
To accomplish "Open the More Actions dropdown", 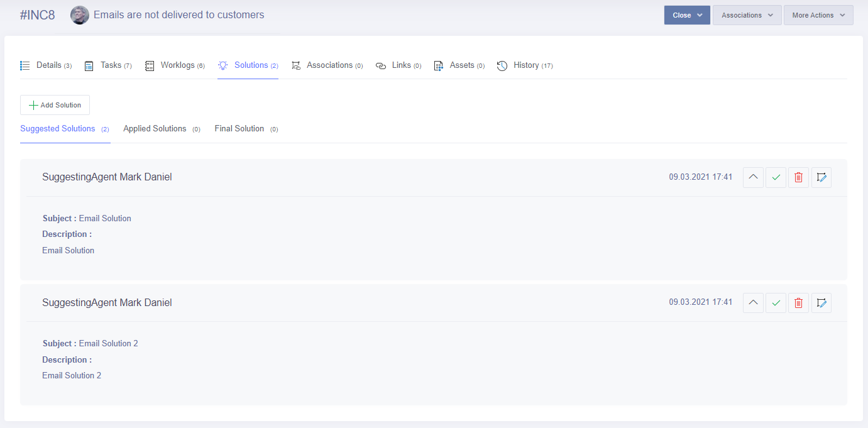I will pyautogui.click(x=818, y=15).
